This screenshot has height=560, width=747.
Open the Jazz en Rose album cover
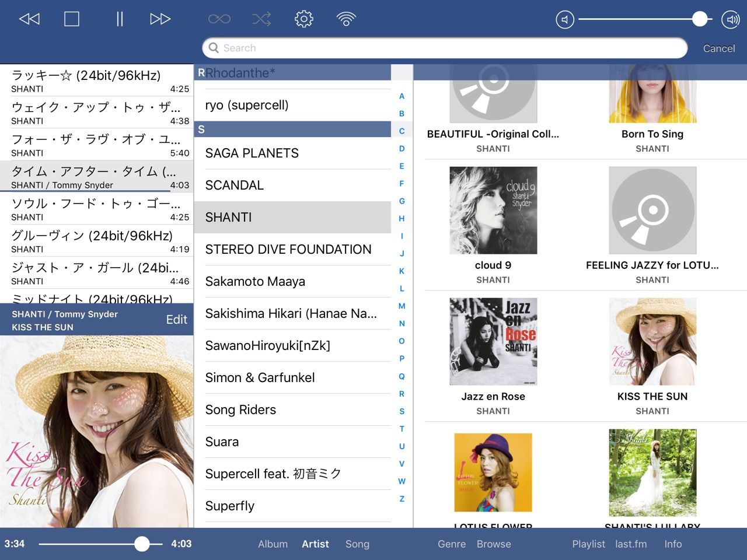pyautogui.click(x=493, y=341)
